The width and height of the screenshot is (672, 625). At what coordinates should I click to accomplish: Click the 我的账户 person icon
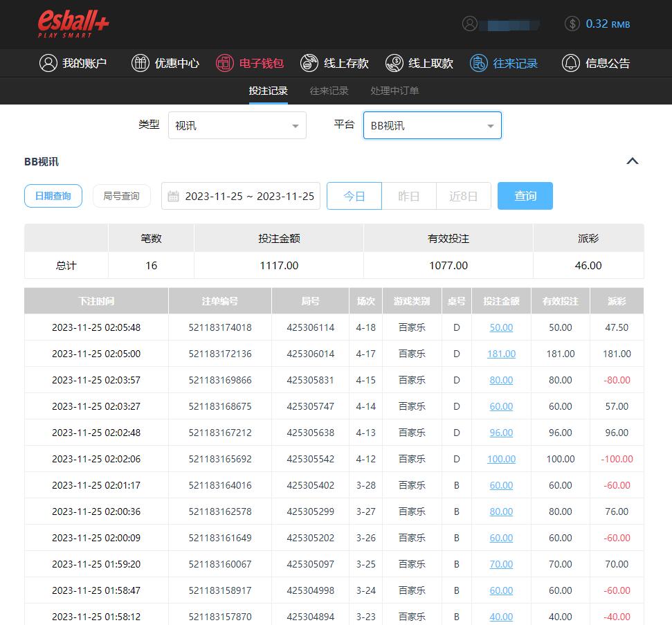(x=48, y=63)
